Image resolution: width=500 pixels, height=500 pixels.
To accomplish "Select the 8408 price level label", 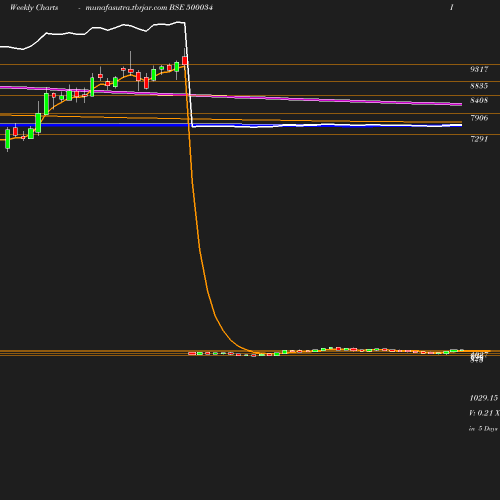I will click(479, 100).
